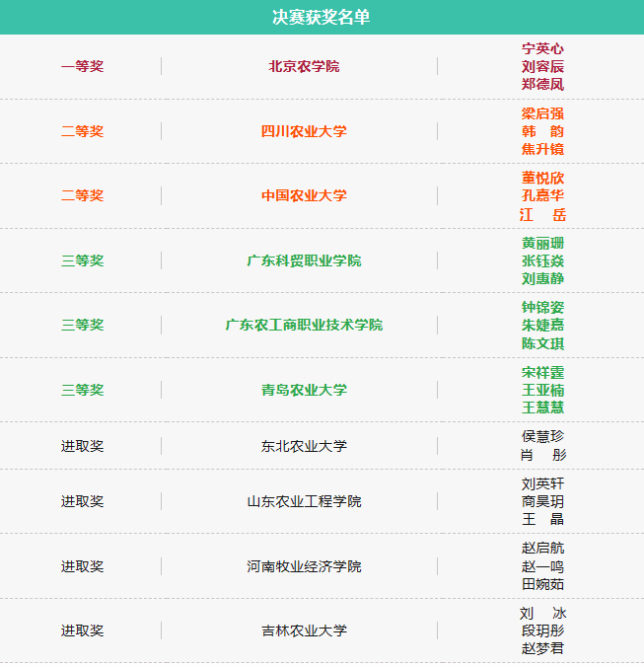Select the 一等奖 award label
Screen dimensions: 644x666
[x=82, y=66]
